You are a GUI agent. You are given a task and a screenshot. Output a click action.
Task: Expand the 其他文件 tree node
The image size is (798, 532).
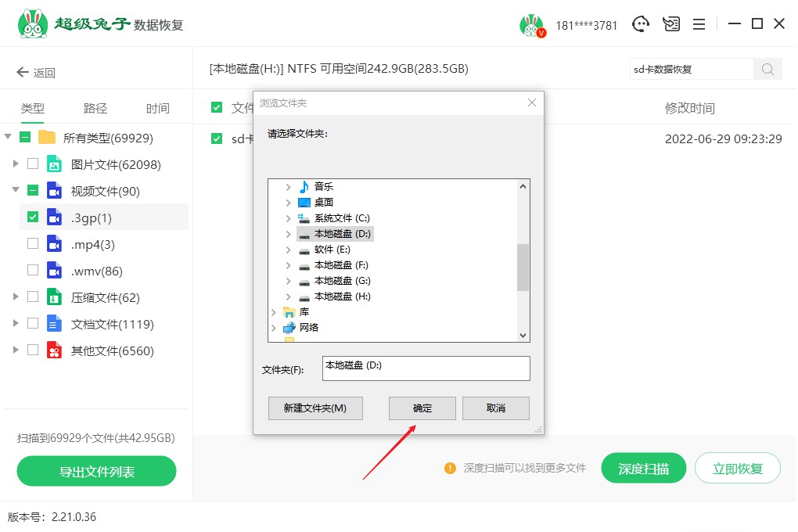pos(16,349)
